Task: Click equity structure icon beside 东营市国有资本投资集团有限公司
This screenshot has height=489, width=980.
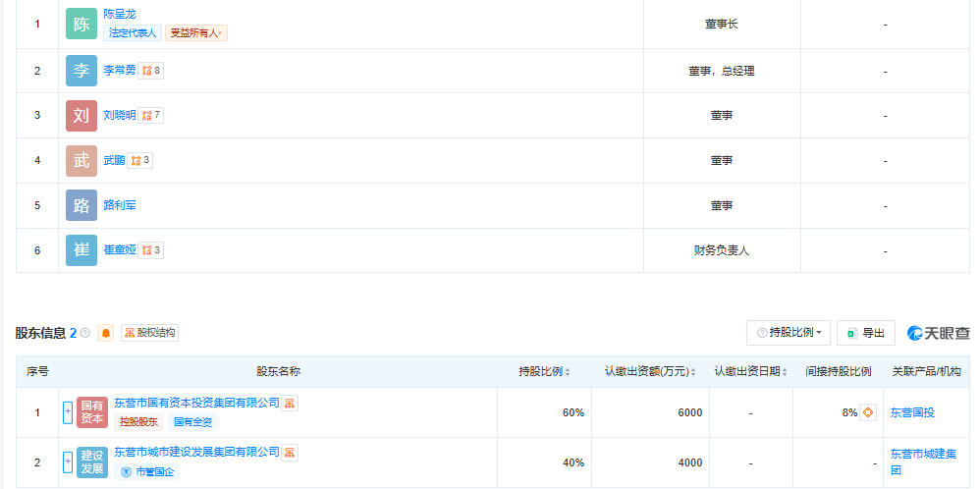Action: (x=290, y=404)
